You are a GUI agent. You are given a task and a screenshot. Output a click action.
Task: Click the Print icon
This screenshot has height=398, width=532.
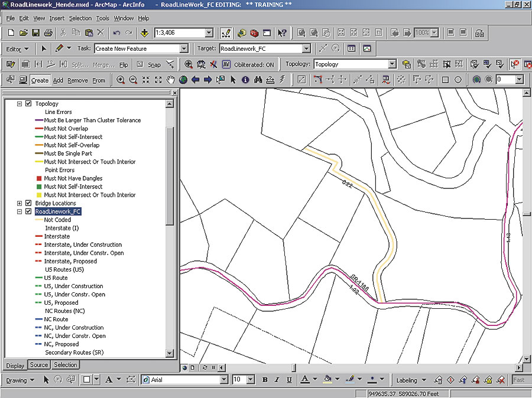point(48,33)
